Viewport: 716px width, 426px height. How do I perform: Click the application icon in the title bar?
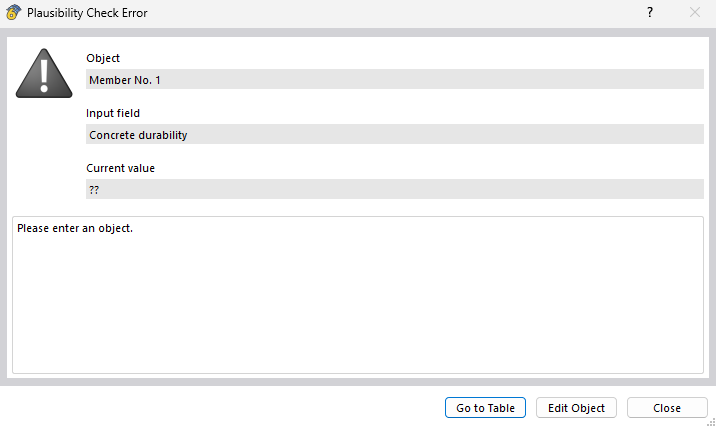coord(13,13)
